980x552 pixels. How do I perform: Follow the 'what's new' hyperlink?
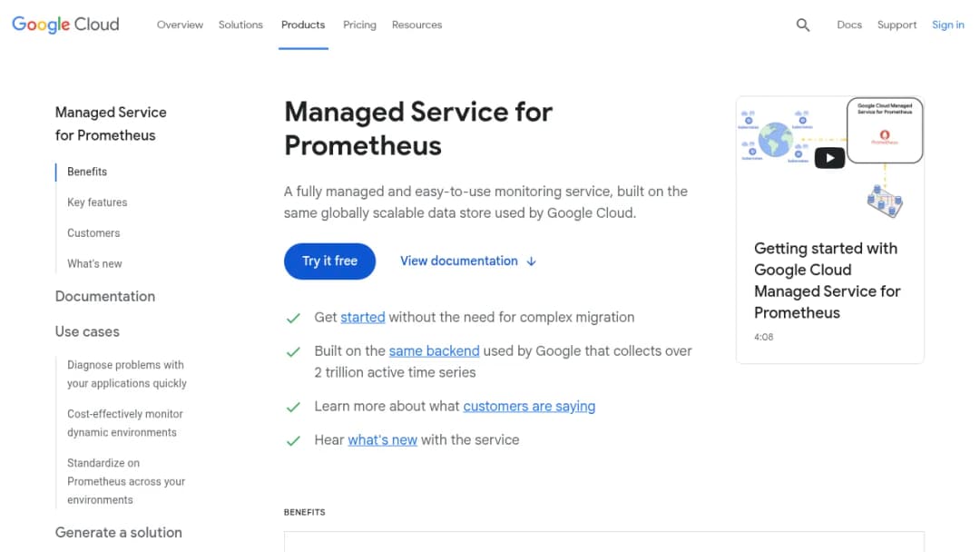click(x=382, y=440)
